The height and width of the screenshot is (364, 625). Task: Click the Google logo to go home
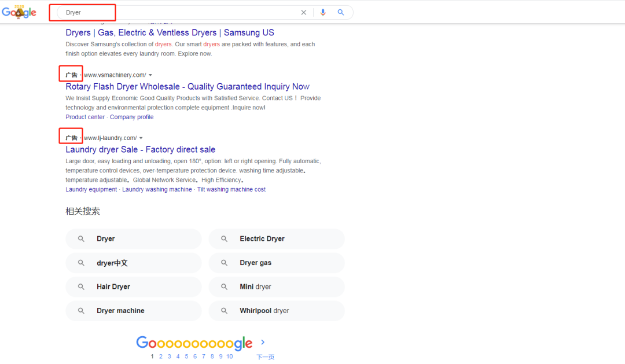click(19, 12)
